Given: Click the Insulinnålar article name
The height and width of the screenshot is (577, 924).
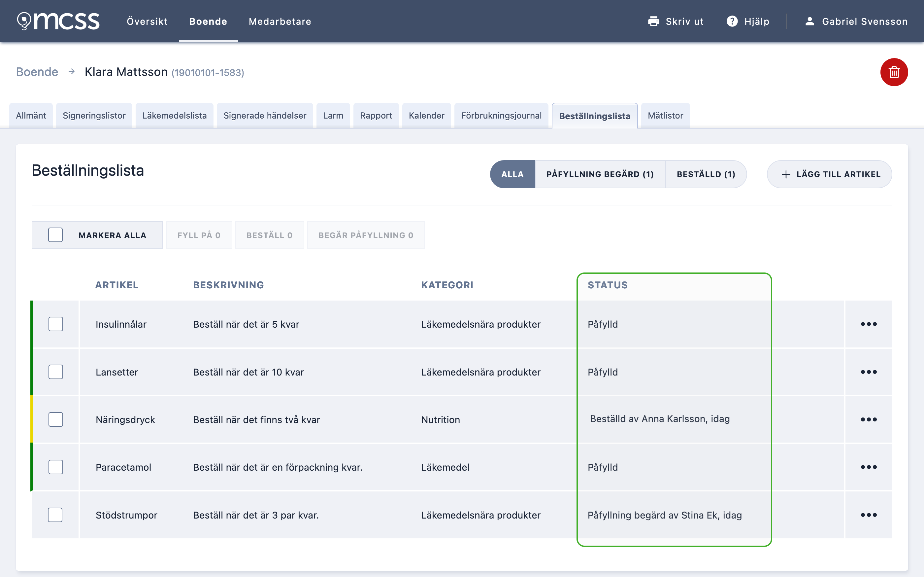Looking at the screenshot, I should [121, 324].
